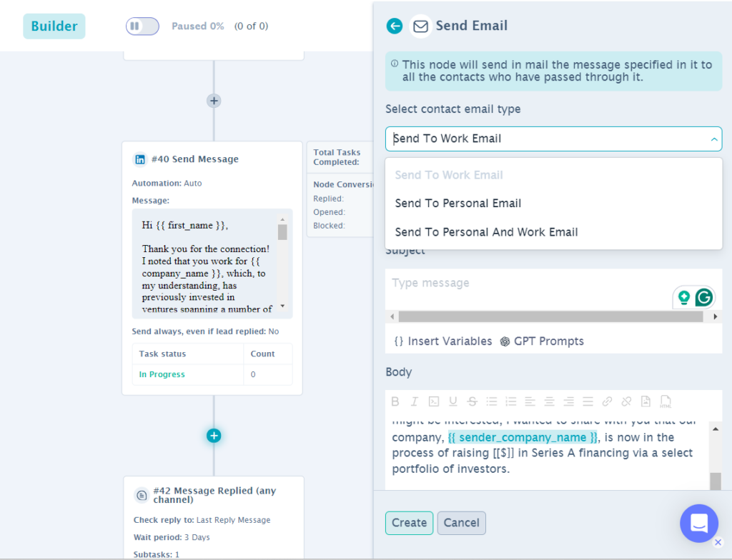
Task: Open GPT Prompts option
Action: [x=542, y=341]
